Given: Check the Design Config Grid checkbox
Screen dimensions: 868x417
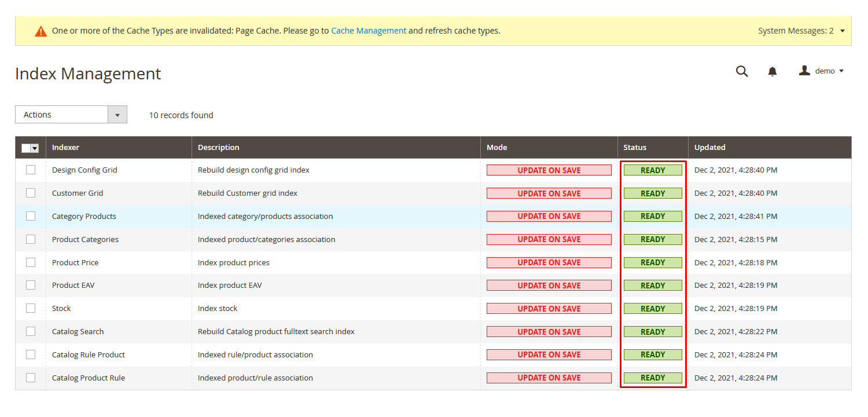Looking at the screenshot, I should click(31, 170).
